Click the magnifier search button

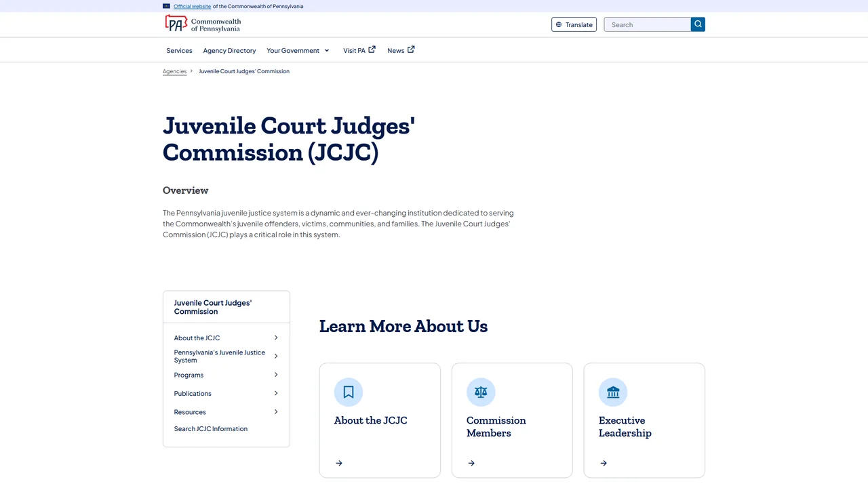tap(698, 24)
